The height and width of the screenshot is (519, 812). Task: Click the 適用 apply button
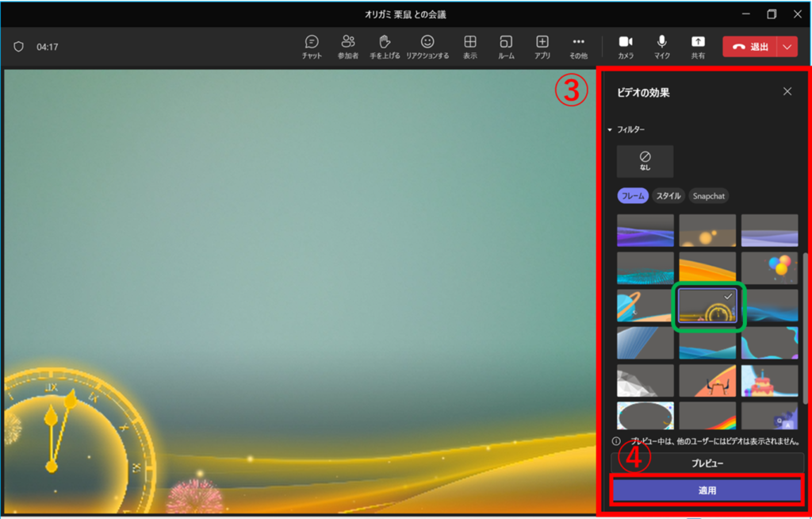tap(707, 490)
